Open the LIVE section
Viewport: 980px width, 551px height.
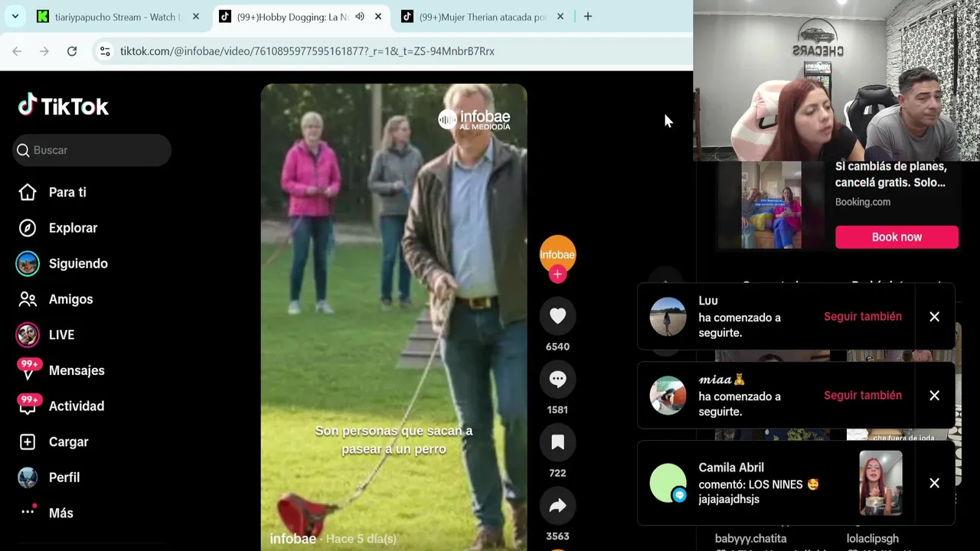point(61,334)
